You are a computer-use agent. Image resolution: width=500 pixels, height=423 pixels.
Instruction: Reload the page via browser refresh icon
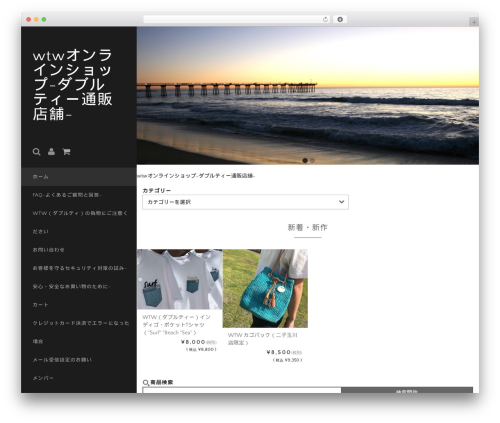point(325,20)
